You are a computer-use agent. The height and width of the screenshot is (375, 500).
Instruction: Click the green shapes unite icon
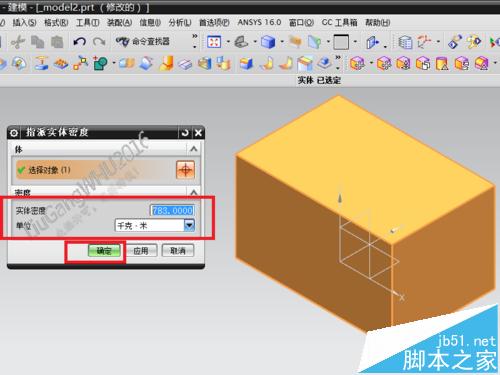coord(100,63)
